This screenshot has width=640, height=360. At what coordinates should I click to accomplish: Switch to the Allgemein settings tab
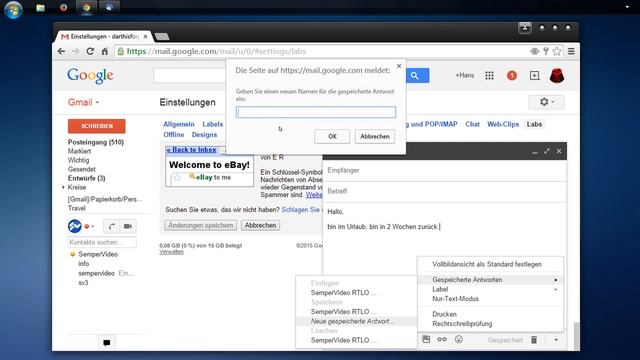179,124
